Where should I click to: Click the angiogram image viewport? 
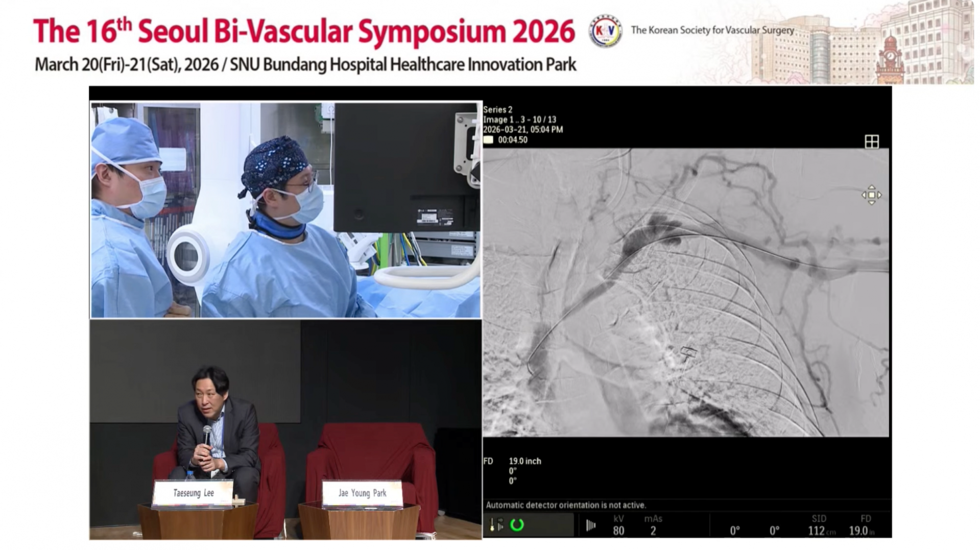(686, 293)
